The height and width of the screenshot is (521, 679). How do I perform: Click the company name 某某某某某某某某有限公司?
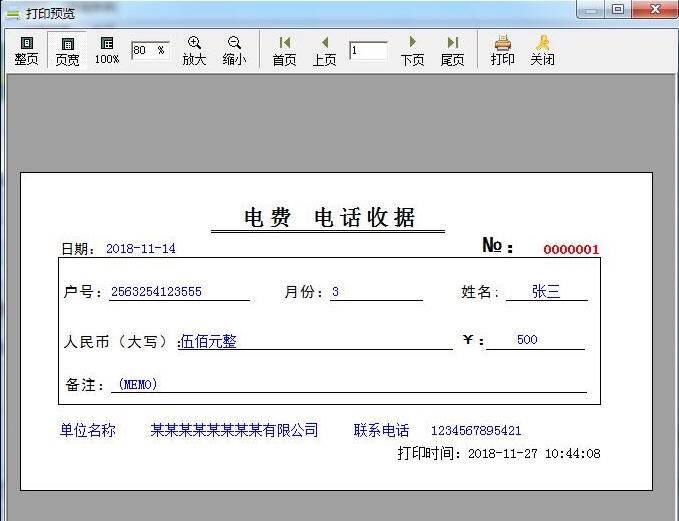234,430
